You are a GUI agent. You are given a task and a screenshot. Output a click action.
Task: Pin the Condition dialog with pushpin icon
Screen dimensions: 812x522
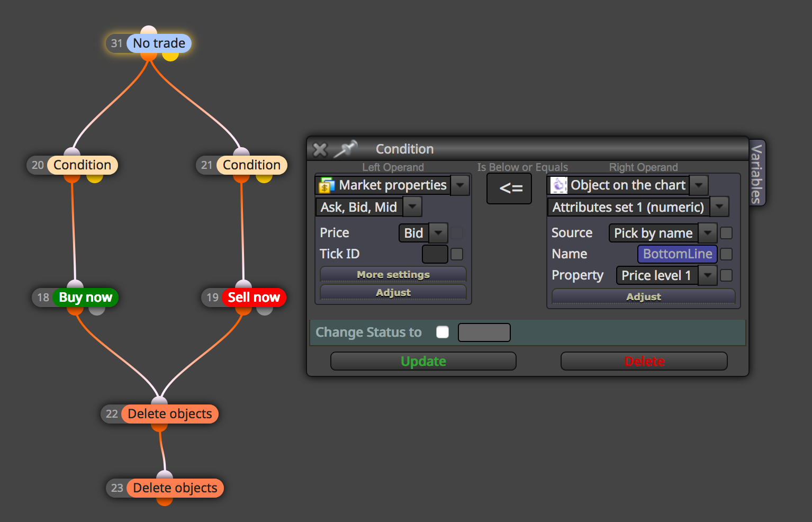[346, 149]
